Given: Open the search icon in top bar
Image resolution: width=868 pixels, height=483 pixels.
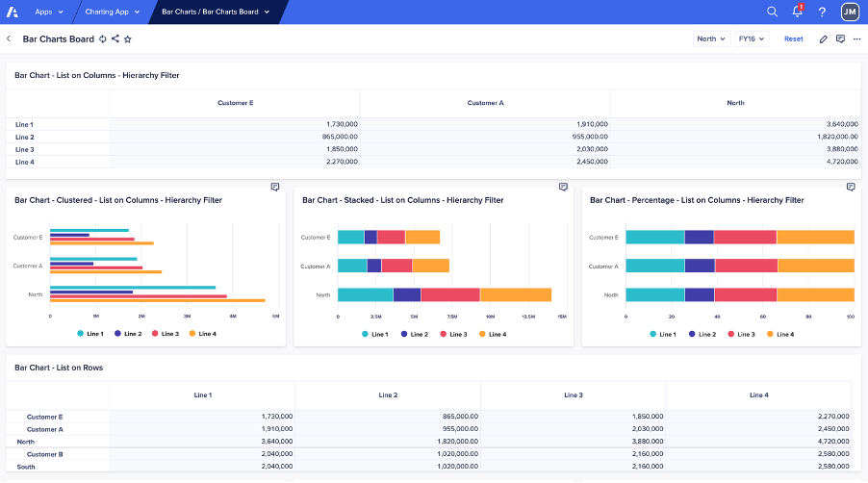Looking at the screenshot, I should pyautogui.click(x=772, y=12).
